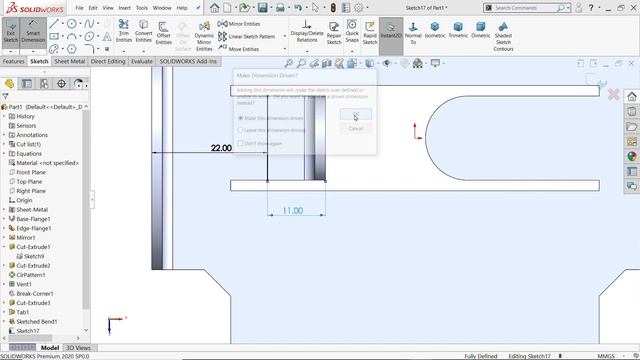
Task: Click the Save icon in title bar
Action: point(262,7)
